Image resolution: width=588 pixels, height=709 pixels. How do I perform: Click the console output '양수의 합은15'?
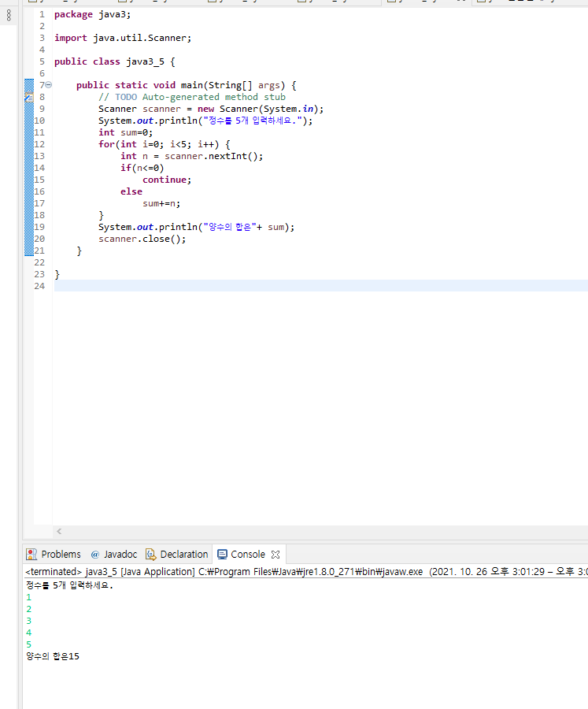pos(53,656)
